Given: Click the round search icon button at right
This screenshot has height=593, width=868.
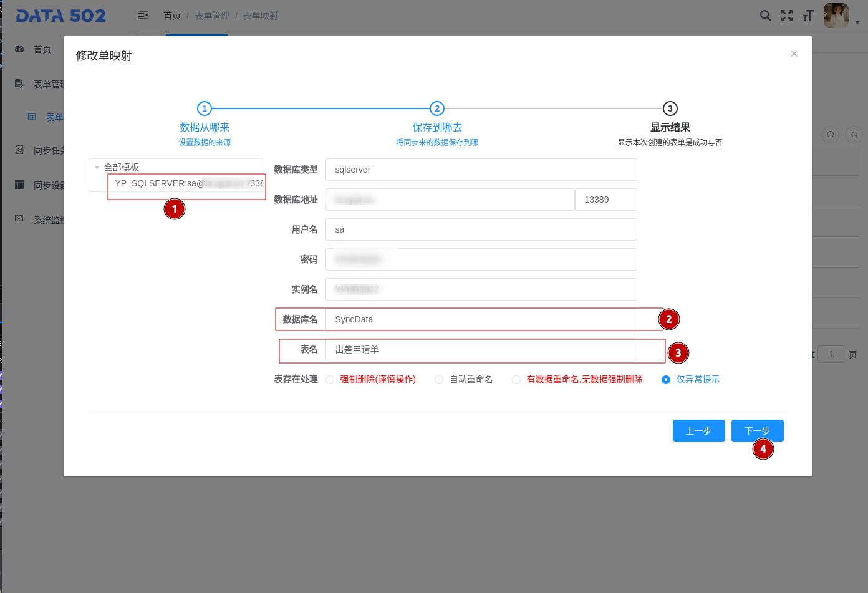Looking at the screenshot, I should point(830,134).
